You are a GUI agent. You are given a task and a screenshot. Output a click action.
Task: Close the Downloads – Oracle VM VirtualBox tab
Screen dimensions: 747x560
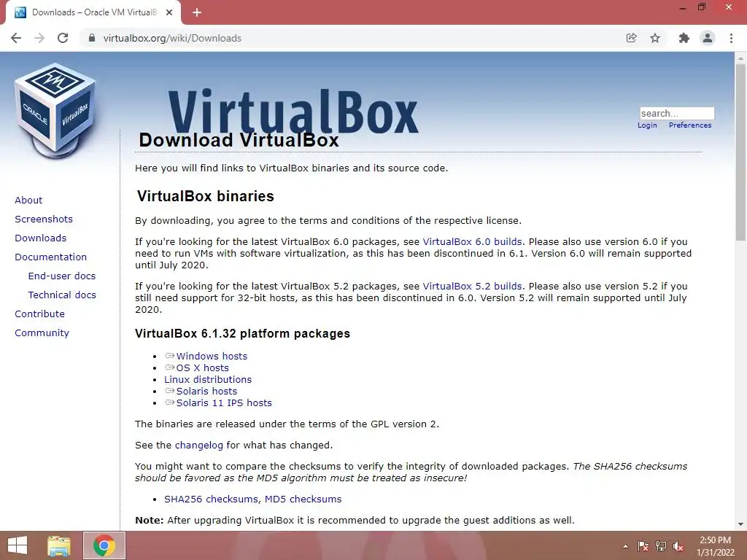(x=169, y=12)
